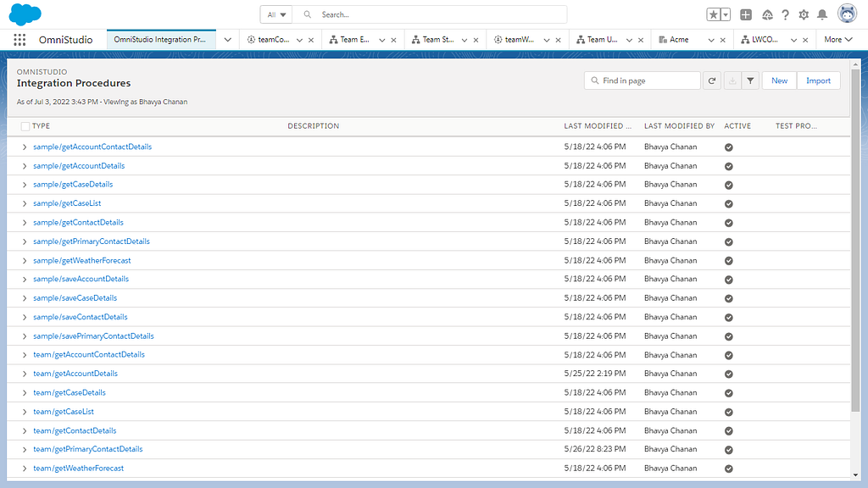Screen dimensions: 868x488
Task: Open the filter funnel icon button
Action: coord(750,80)
